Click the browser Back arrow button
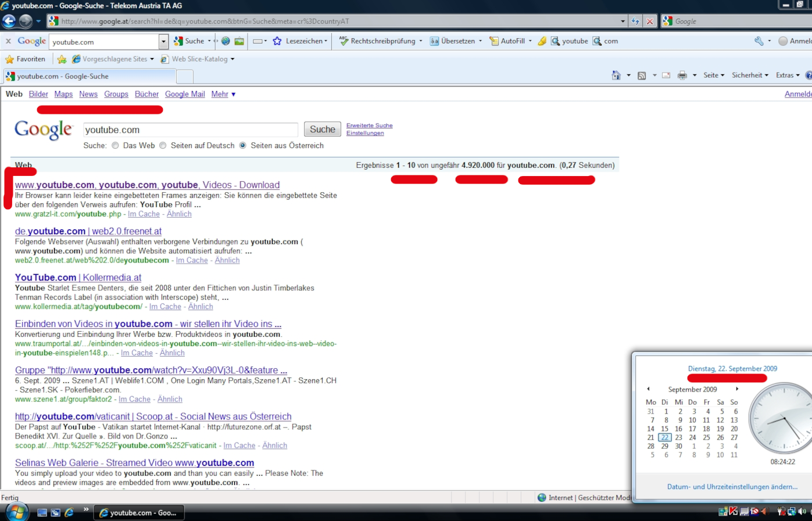The height and width of the screenshot is (521, 812). click(9, 21)
